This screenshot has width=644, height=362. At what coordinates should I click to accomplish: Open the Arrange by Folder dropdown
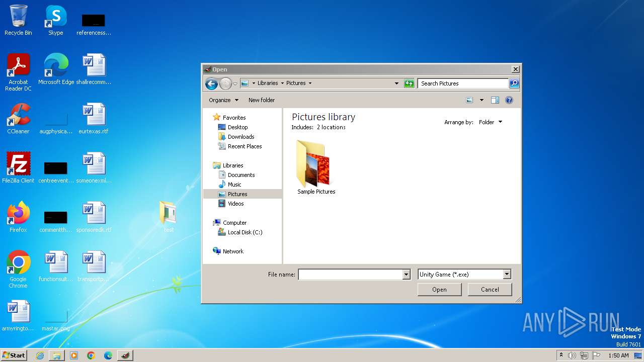click(x=490, y=122)
